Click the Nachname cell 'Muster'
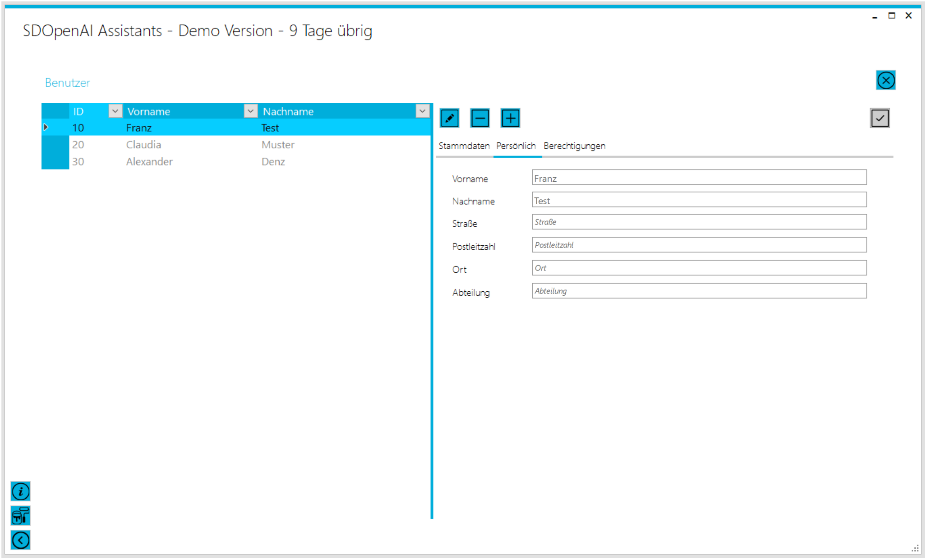The image size is (927, 560). pyautogui.click(x=278, y=145)
